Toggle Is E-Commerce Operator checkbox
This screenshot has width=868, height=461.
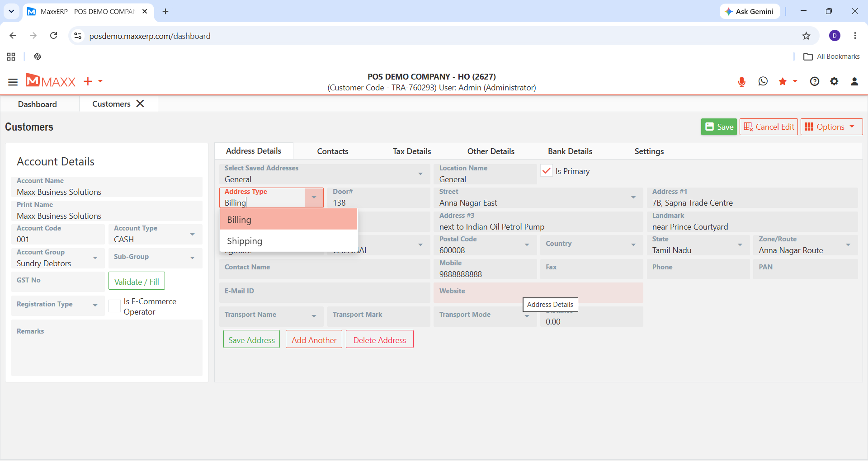click(x=114, y=306)
